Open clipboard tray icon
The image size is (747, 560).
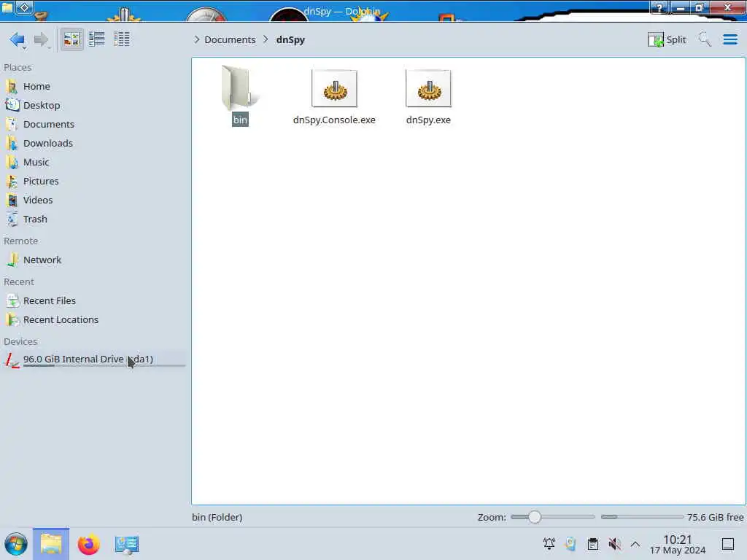(x=592, y=543)
